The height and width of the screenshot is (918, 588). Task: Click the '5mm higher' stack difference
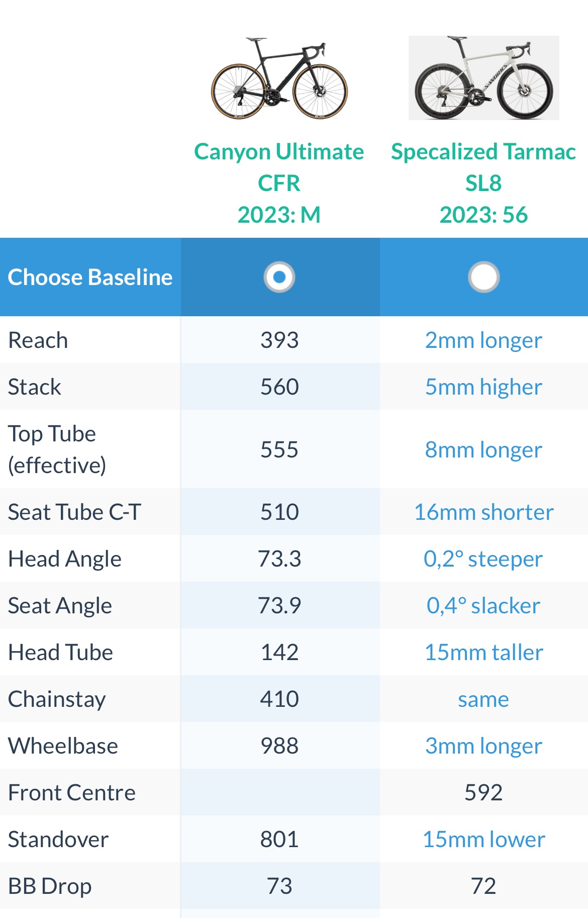(483, 387)
